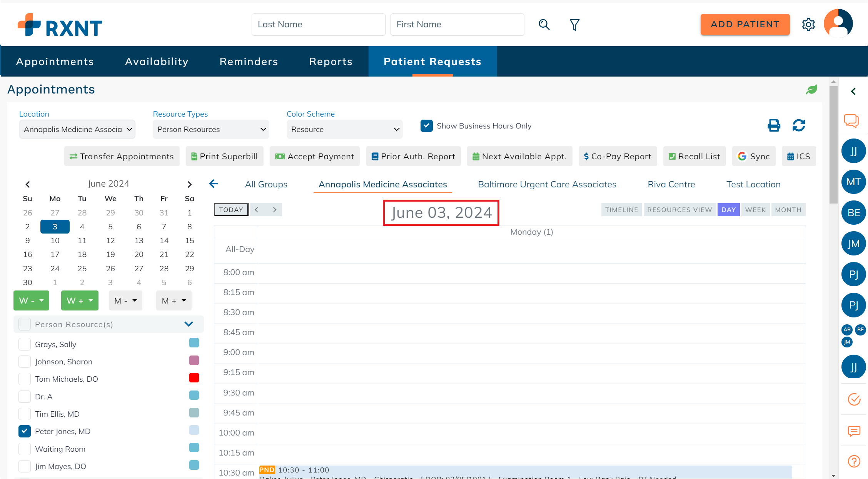Click the pink swatch for Johnson, Sharon
Viewport: 868px width, 479px height.
click(x=194, y=360)
